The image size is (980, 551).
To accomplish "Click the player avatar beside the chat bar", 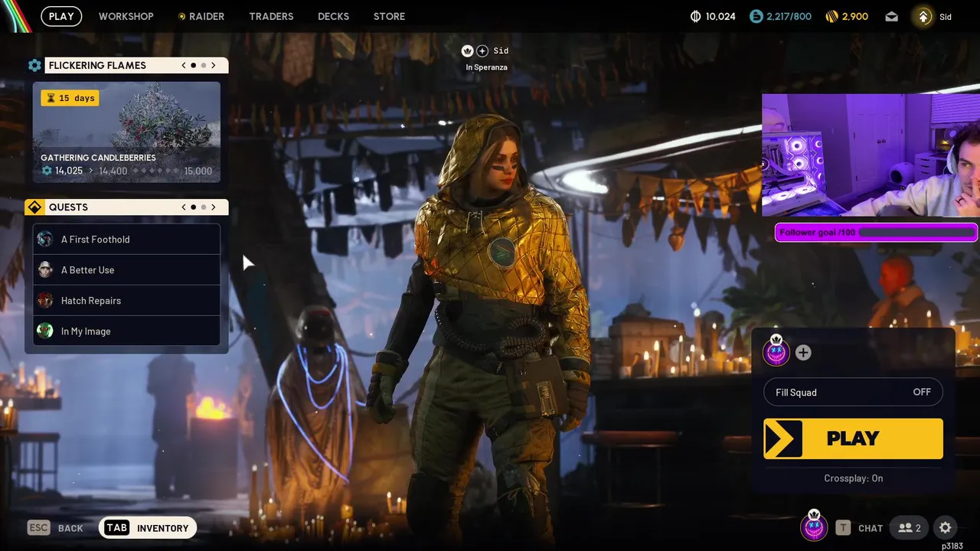I will coord(814,527).
